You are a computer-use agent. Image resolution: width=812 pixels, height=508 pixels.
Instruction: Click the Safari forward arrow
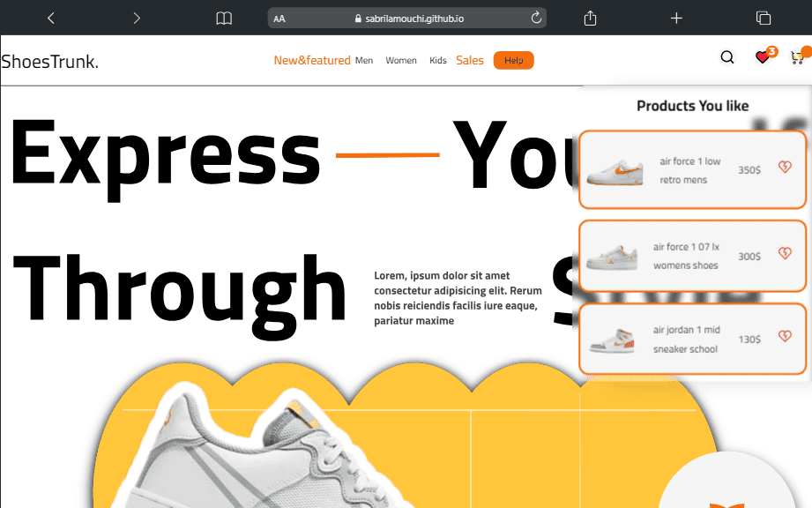137,19
